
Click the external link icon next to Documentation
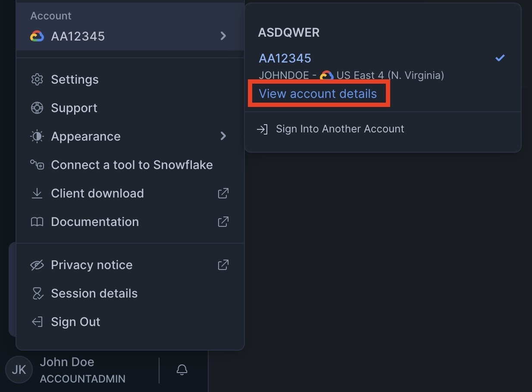(223, 222)
